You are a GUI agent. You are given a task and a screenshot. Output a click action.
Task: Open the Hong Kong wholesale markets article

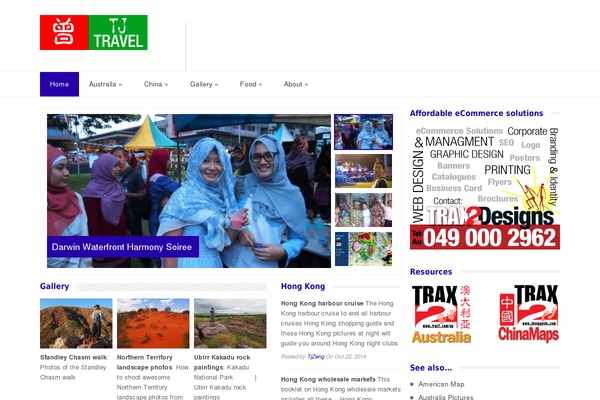pyautogui.click(x=328, y=379)
